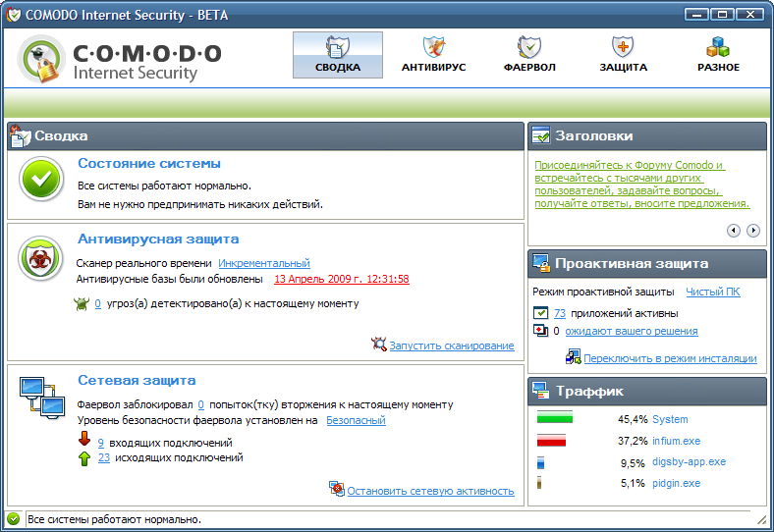This screenshot has width=774, height=532.
Task: Click the 45,4% traffic value
Action: pyautogui.click(x=633, y=419)
